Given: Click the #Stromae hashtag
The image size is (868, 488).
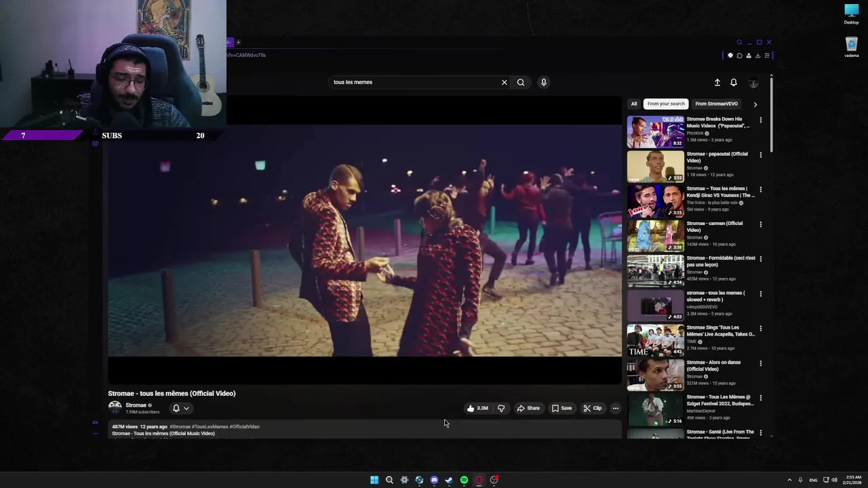Looking at the screenshot, I should tap(180, 426).
